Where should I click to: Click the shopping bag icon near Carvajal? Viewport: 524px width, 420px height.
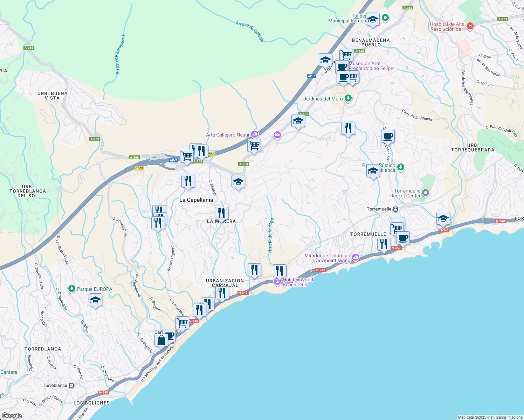pyautogui.click(x=161, y=339)
